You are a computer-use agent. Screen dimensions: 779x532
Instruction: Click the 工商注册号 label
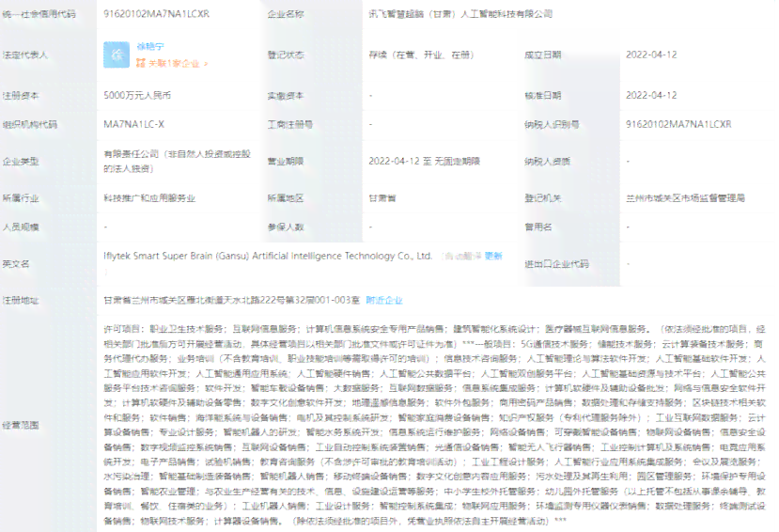pos(290,124)
